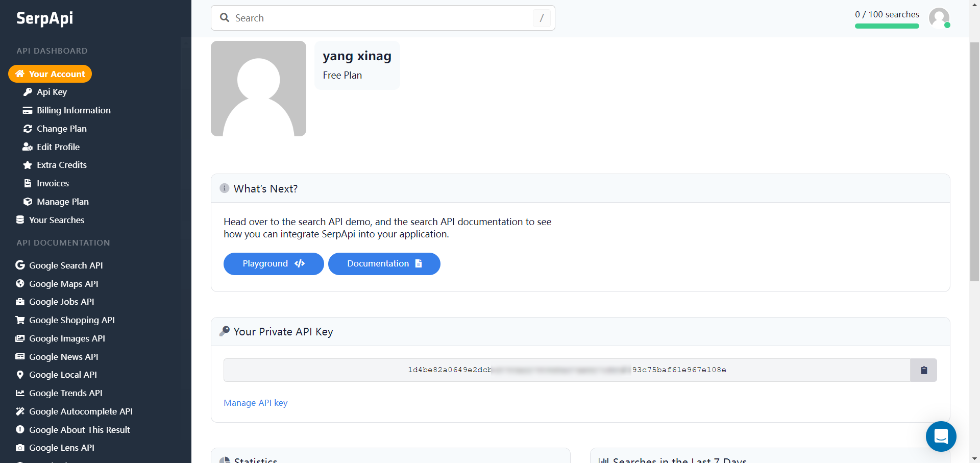
Task: Open Invoices page
Action: pyautogui.click(x=53, y=183)
